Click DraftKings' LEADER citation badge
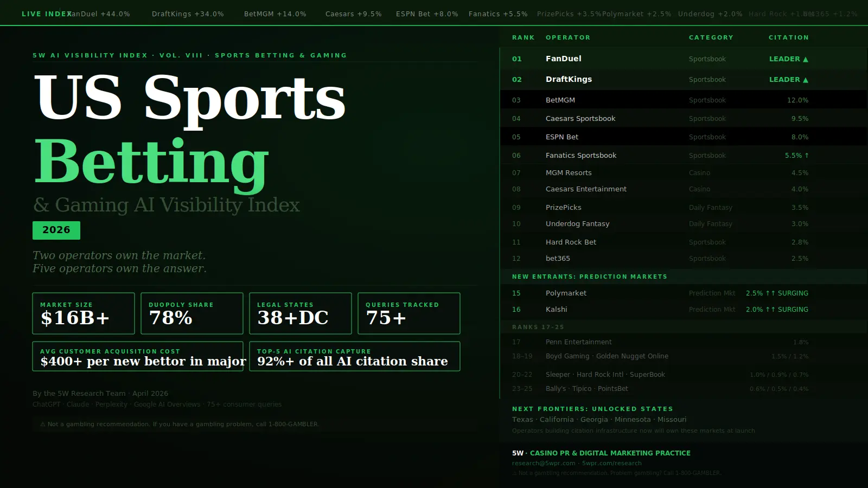The width and height of the screenshot is (868, 488). click(x=789, y=80)
